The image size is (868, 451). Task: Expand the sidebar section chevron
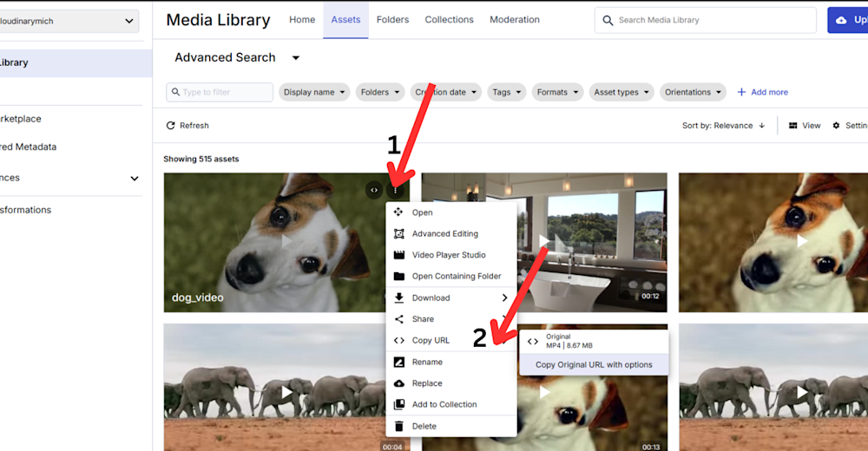tap(134, 178)
